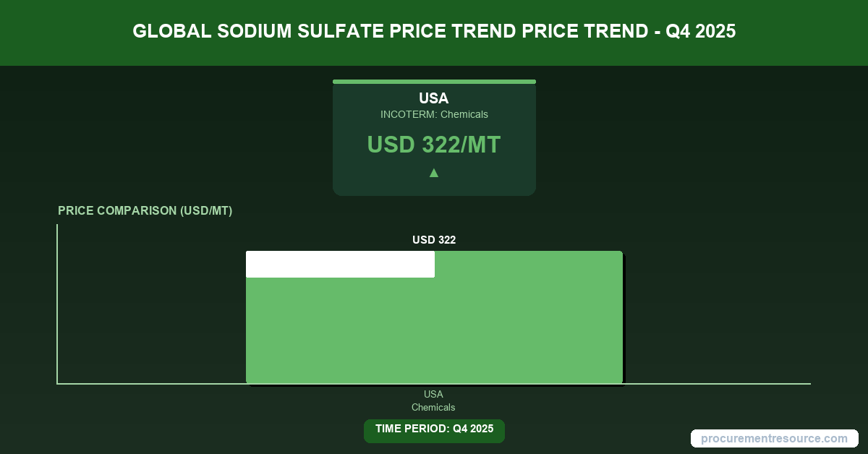Viewport: 868px width, 454px height.
Task: Click the green price bar's lower body
Action: tap(434, 333)
